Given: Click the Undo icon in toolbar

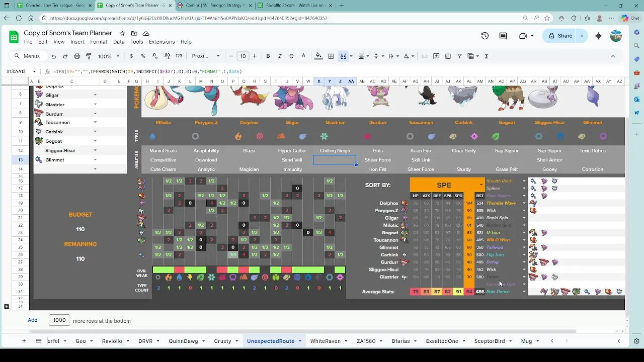Looking at the screenshot, I should 54,56.
